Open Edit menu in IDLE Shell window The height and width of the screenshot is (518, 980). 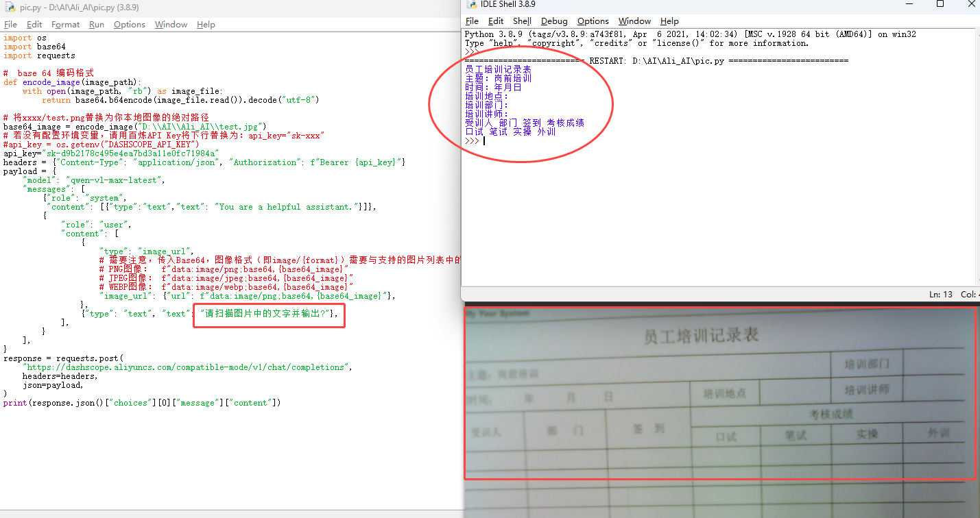[496, 21]
